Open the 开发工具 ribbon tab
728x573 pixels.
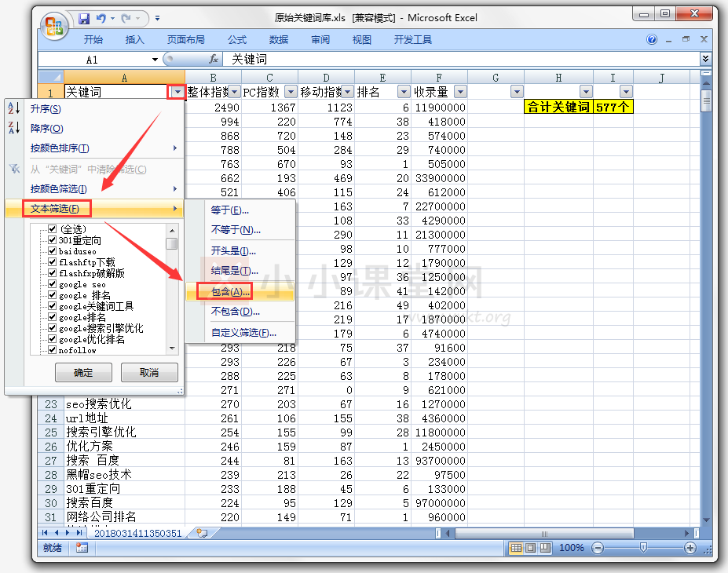click(413, 40)
